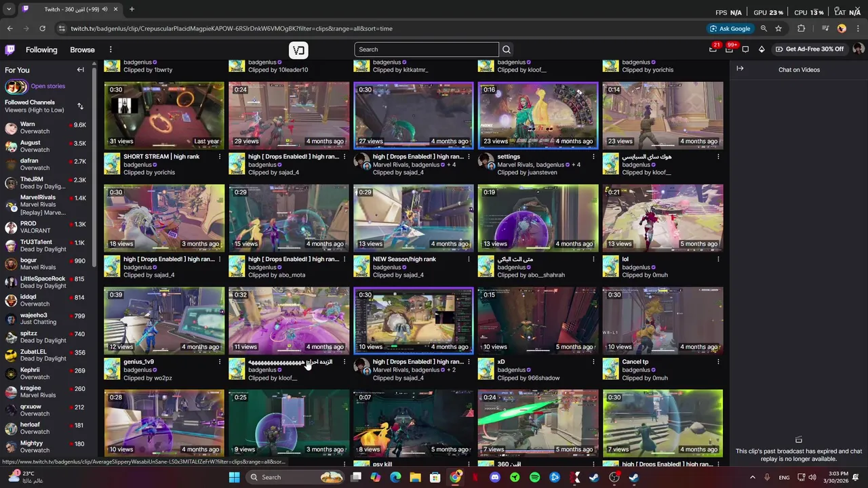Open Prime loot crown icon
The height and width of the screenshot is (488, 868).
713,49
